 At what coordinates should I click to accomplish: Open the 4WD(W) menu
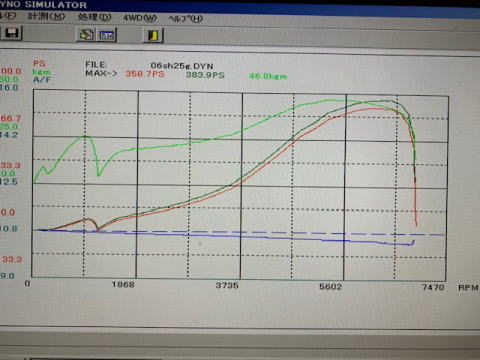[140, 18]
